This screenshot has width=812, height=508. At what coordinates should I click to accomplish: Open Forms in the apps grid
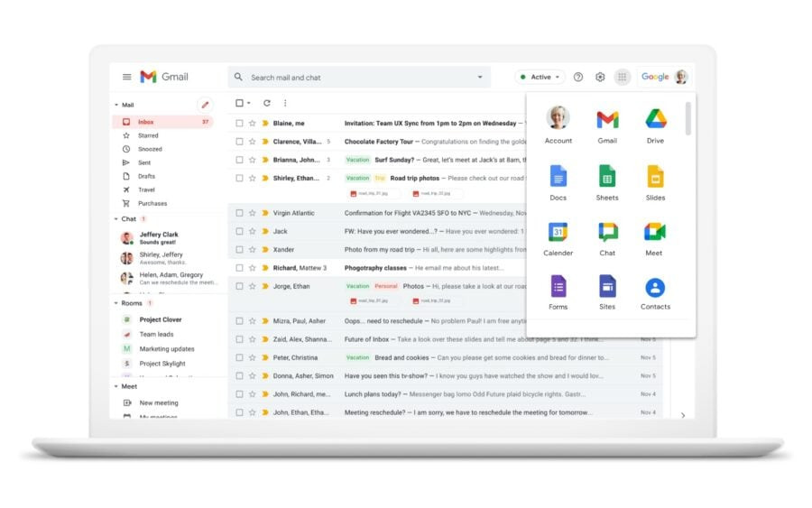click(558, 286)
